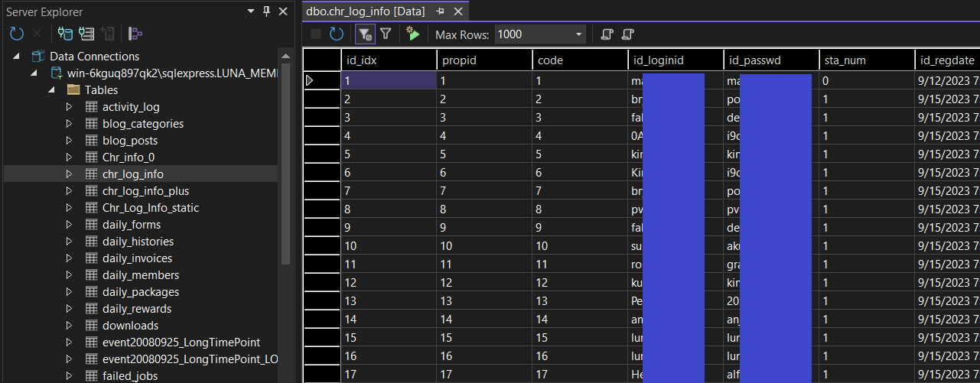The width and height of the screenshot is (980, 383).
Task: Select the daily_rewards table
Action: 137,309
